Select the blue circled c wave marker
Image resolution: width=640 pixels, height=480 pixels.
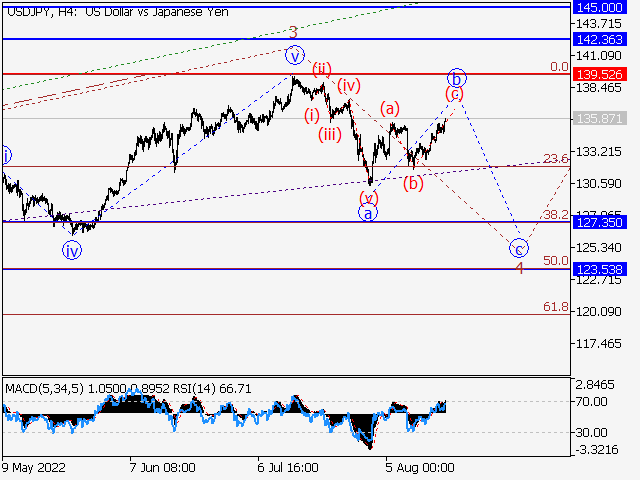click(519, 248)
